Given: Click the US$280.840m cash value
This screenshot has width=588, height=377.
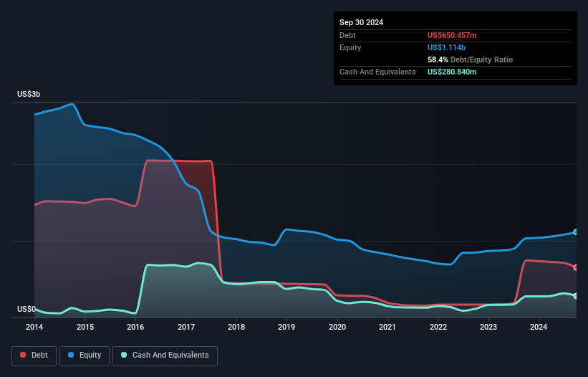Looking at the screenshot, I should [452, 72].
